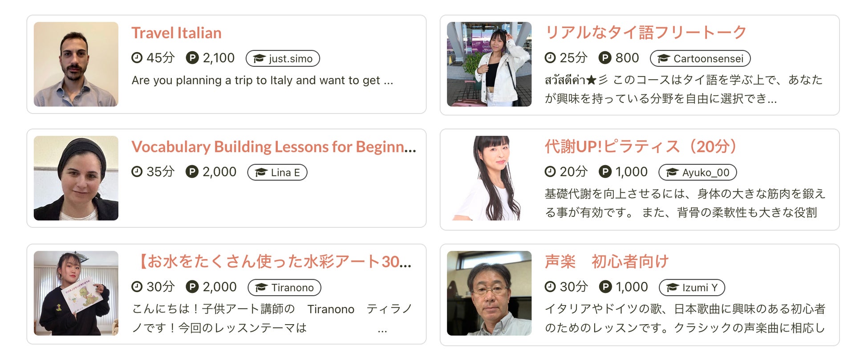Click the Tiranono photo holding a picture book

76,293
